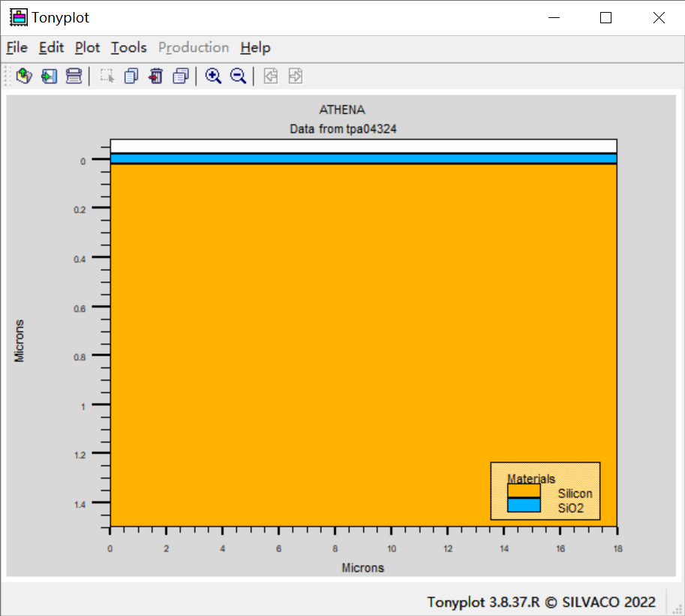The width and height of the screenshot is (685, 616).
Task: Click the Materials legend title
Action: click(x=530, y=479)
